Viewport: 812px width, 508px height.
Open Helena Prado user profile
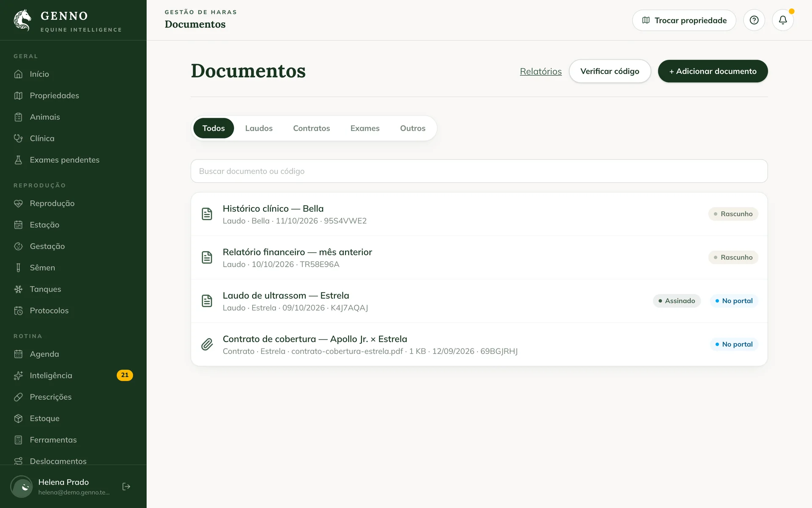pyautogui.click(x=63, y=486)
